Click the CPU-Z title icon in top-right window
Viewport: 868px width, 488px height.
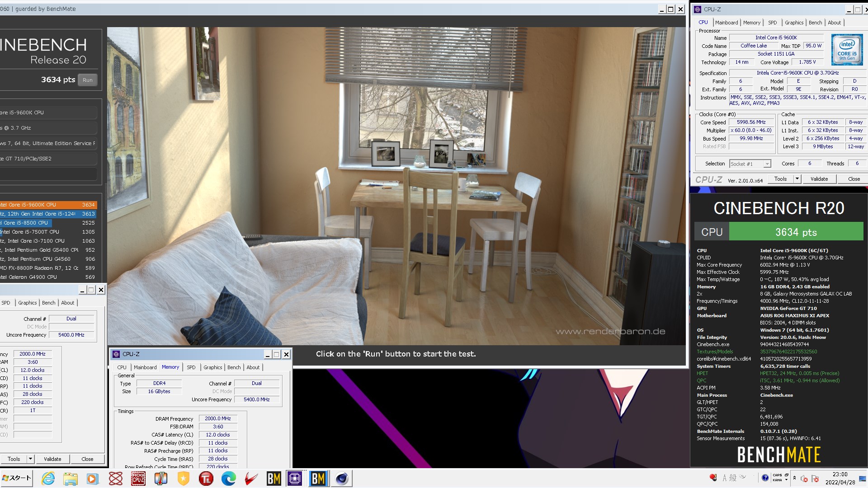tap(698, 9)
